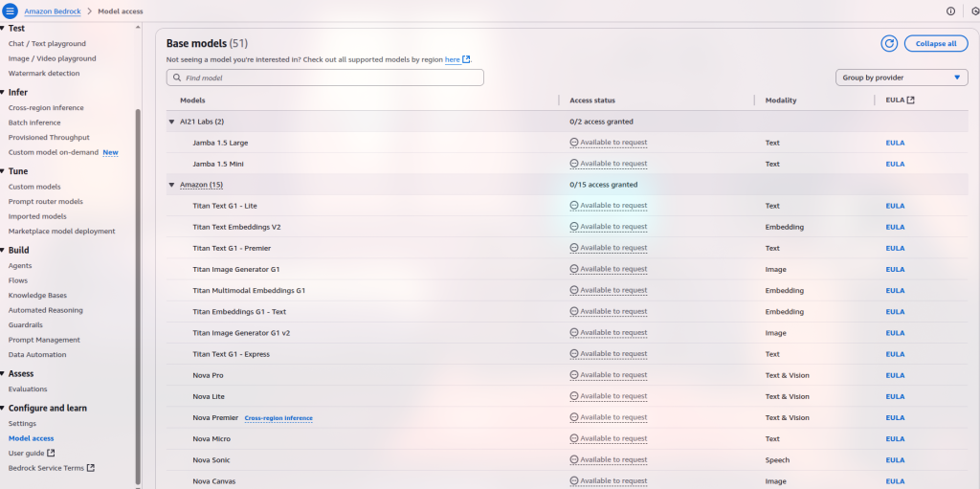The width and height of the screenshot is (980, 489).
Task: Open Agents in Build section
Action: coord(20,266)
